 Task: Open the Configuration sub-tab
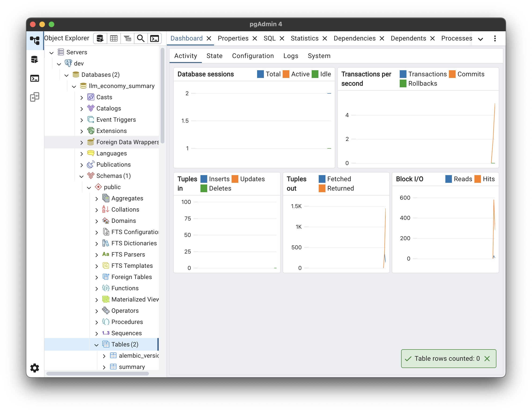click(253, 56)
